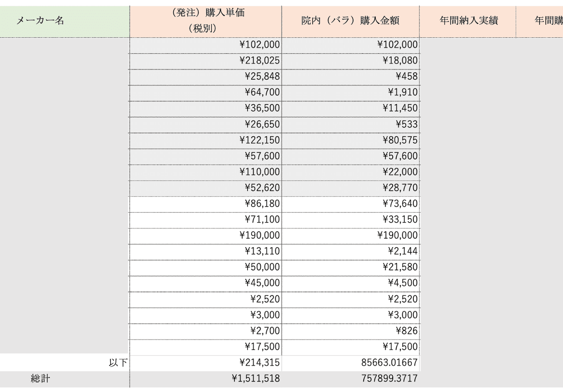The image size is (563, 392).
Task: Click the ¥4,500 cell
Action: (x=351, y=283)
